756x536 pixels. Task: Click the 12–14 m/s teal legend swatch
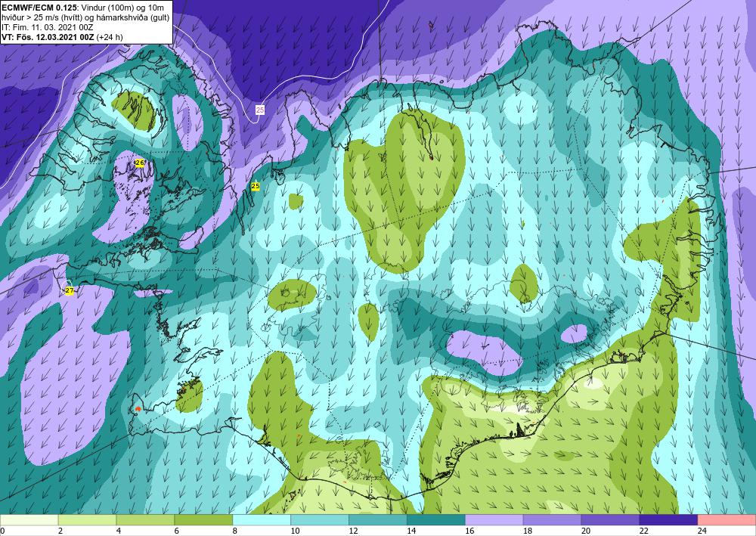[378, 520]
